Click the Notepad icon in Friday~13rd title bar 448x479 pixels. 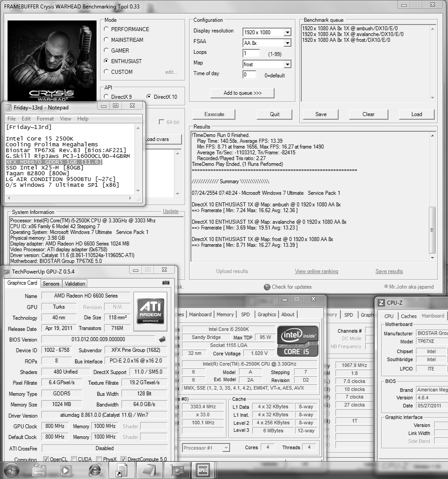(8, 108)
